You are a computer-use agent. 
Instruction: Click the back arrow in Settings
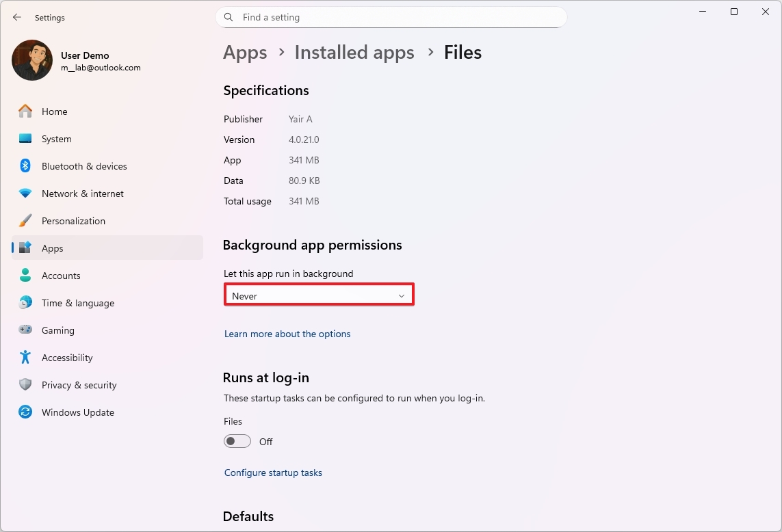click(x=16, y=17)
